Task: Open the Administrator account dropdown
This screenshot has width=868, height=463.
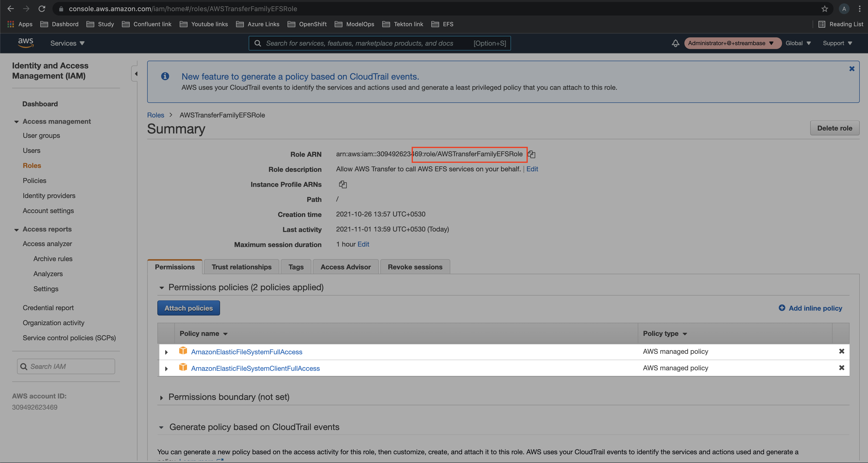Action: 732,43
